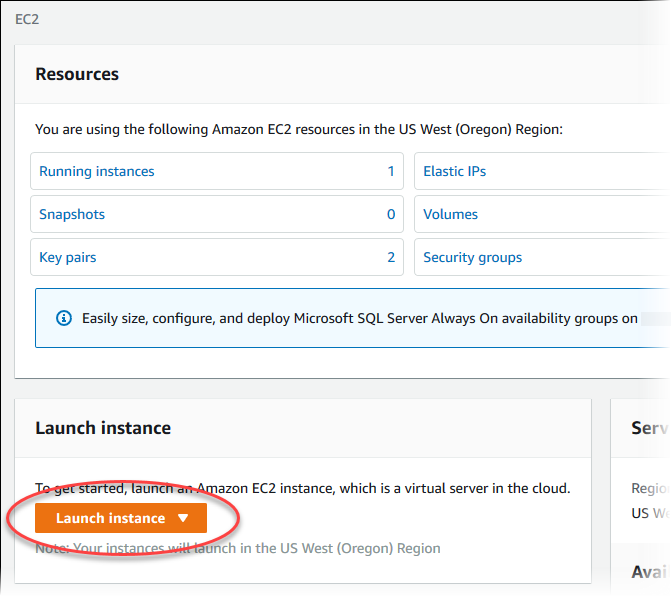View the Volumes resource
Screen dimensions: 671x596
450,214
